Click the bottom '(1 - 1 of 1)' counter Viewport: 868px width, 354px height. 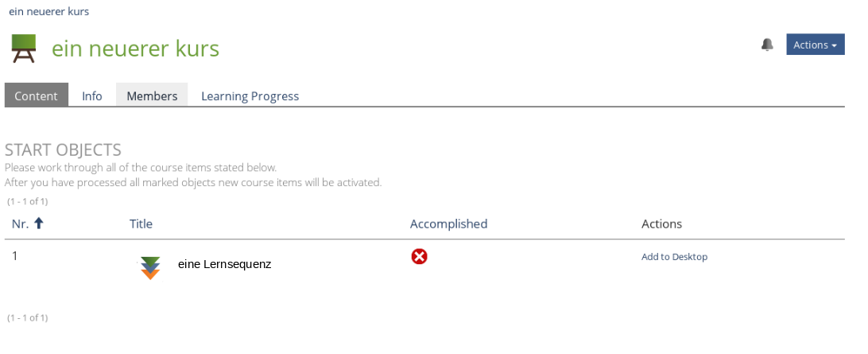[x=28, y=317]
